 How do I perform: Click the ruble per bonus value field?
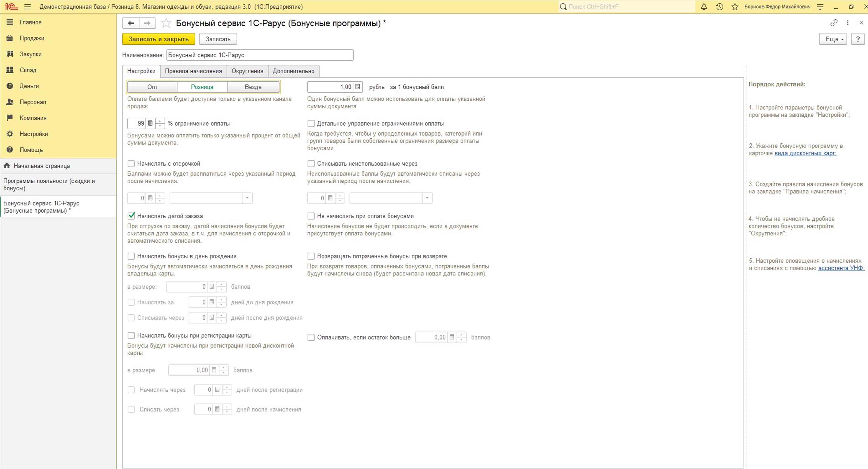click(x=330, y=87)
